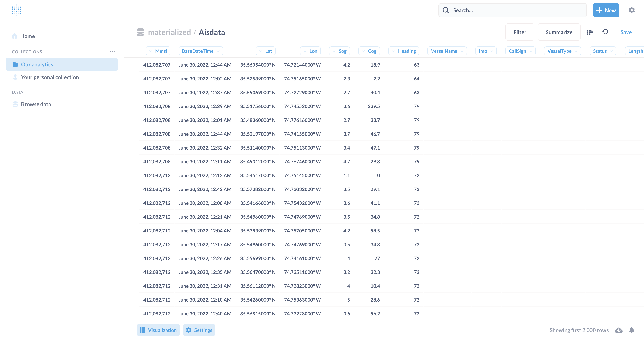Open Browse data in sidebar
This screenshot has width=644, height=339.
36,104
